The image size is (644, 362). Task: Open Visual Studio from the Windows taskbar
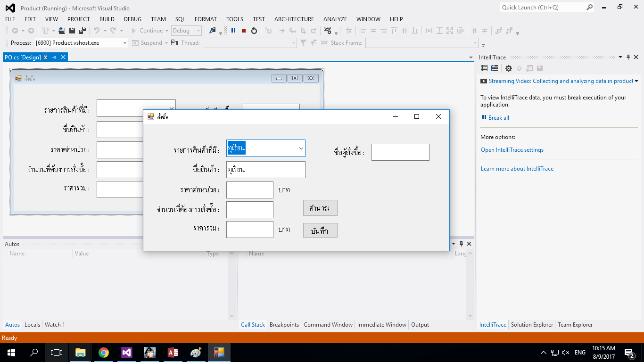tap(127, 353)
